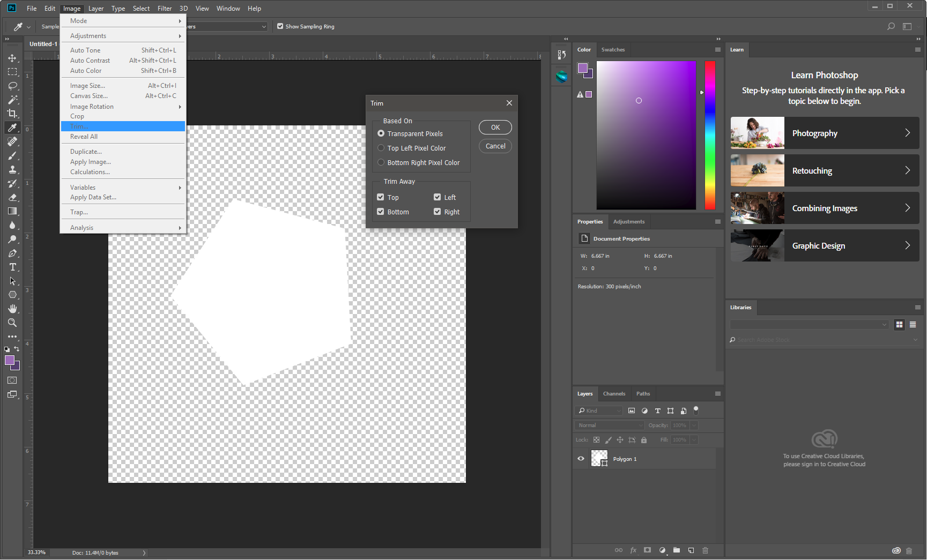
Task: Select the History Brush tool
Action: pos(12,183)
